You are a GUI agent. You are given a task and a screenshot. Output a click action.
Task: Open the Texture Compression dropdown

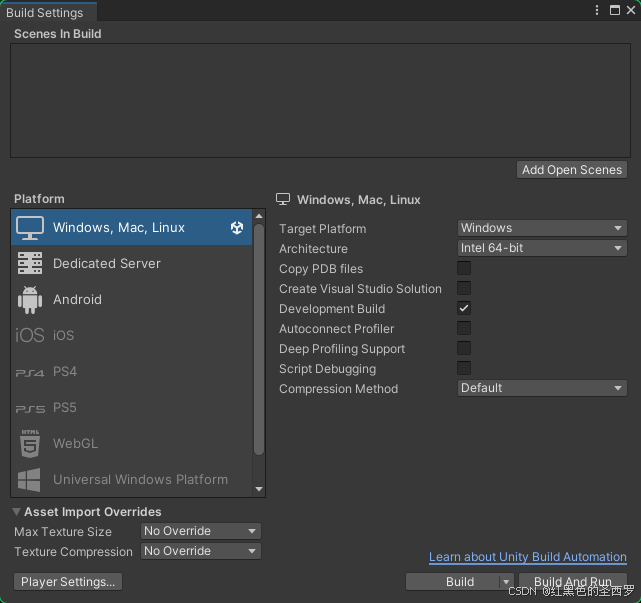(x=201, y=551)
